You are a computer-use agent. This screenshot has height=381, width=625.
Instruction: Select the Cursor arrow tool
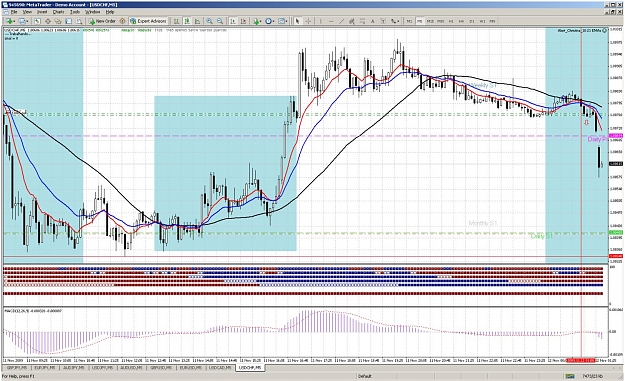tap(297, 21)
